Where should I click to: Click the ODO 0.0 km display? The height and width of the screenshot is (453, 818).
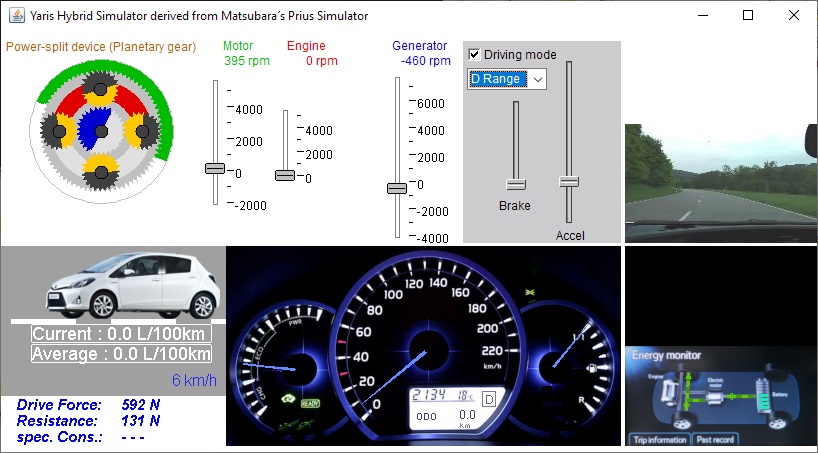[446, 417]
